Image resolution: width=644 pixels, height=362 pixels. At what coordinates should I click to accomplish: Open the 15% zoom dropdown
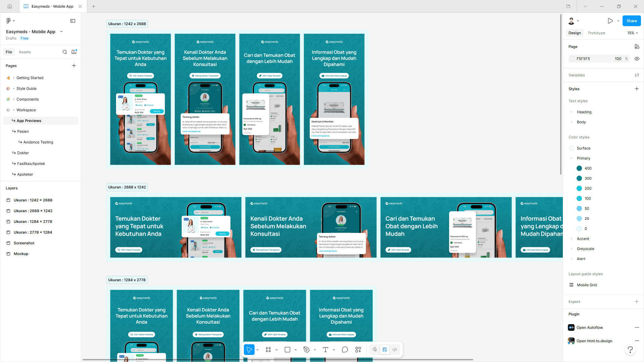[633, 33]
